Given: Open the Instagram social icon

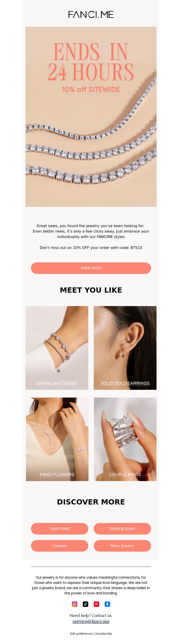Looking at the screenshot, I should [74, 604].
